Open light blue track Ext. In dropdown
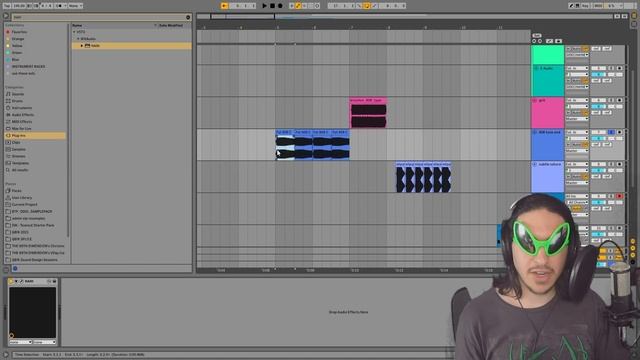 click(x=577, y=164)
